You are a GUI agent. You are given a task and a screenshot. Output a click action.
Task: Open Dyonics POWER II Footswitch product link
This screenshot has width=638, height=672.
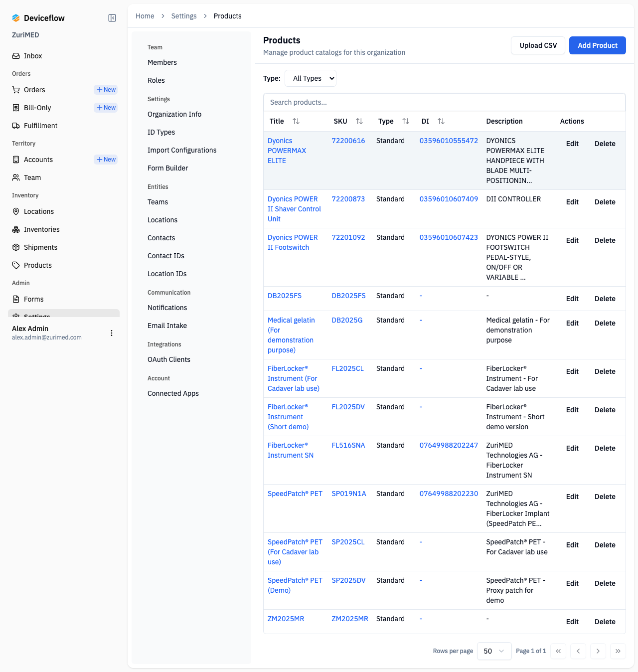pos(293,242)
